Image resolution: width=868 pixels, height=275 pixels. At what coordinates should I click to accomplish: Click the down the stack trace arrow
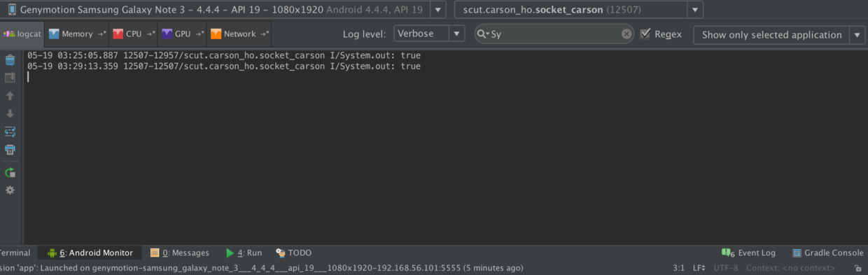click(x=10, y=113)
